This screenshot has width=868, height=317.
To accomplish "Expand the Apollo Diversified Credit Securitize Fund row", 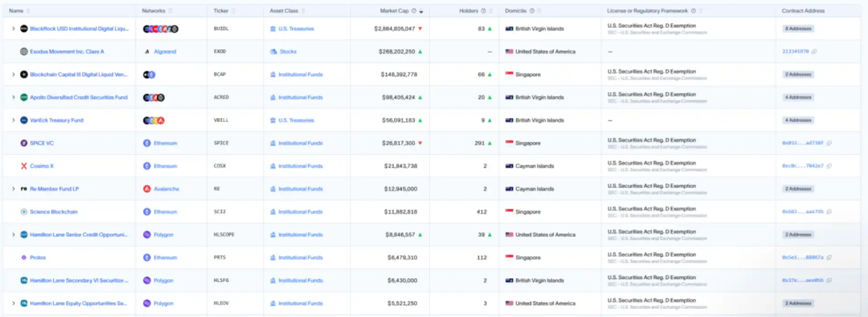I will point(14,97).
